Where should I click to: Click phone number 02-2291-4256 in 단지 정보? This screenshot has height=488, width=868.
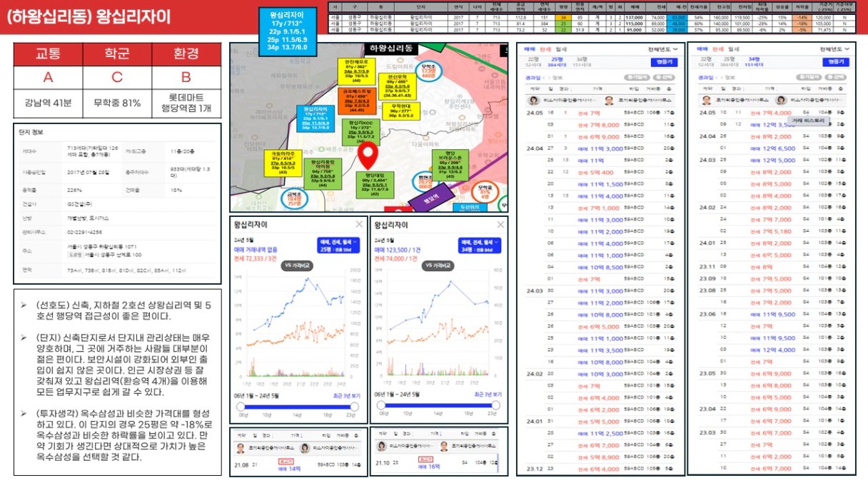click(84, 231)
